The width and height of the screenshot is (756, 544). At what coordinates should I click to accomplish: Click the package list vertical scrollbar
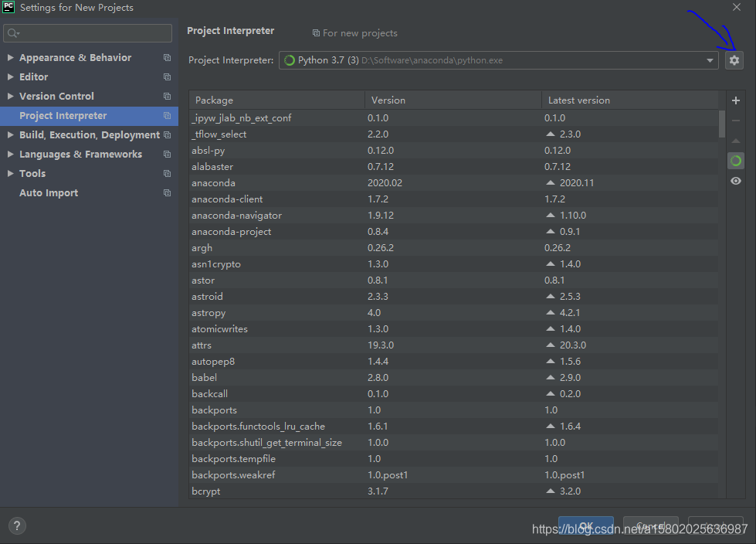(722, 124)
